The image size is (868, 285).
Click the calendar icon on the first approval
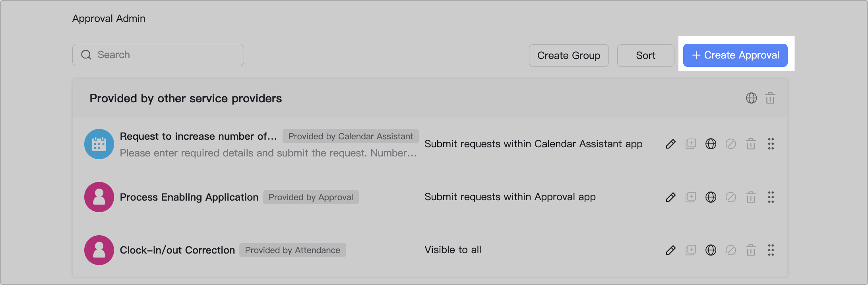(99, 144)
